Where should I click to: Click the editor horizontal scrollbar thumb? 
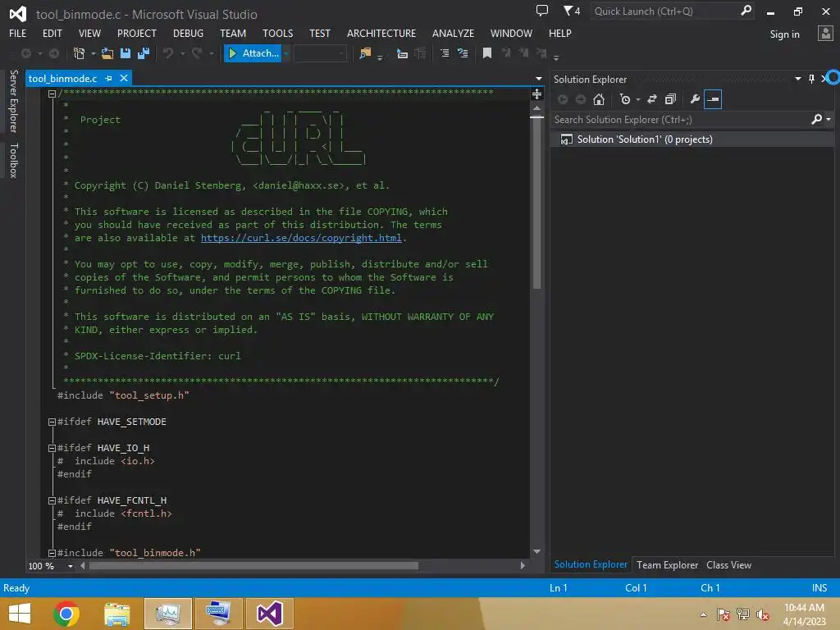[253, 566]
